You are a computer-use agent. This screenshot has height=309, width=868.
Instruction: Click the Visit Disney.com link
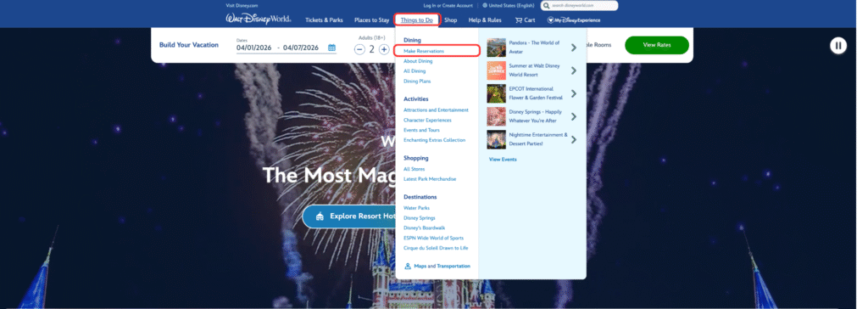pyautogui.click(x=242, y=5)
